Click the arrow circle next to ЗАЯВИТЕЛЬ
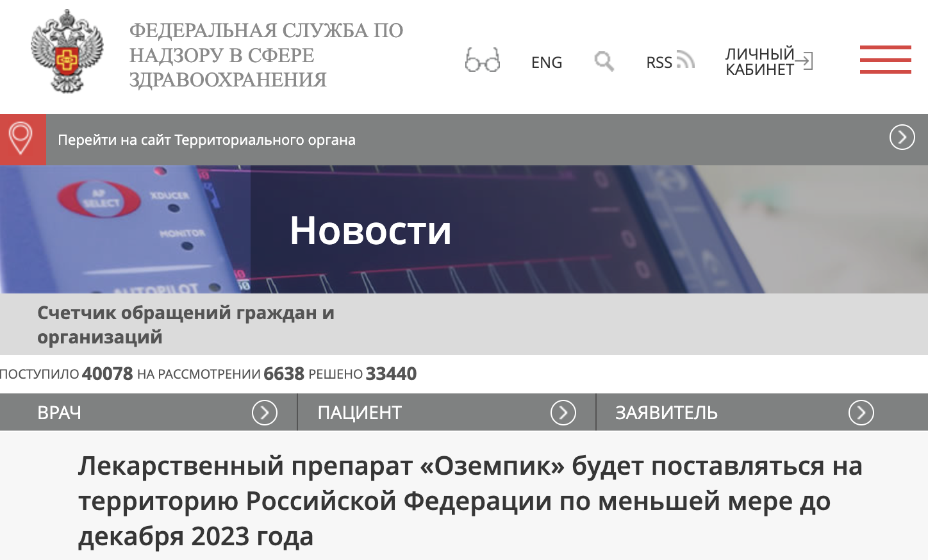This screenshot has width=928, height=560. (x=861, y=413)
